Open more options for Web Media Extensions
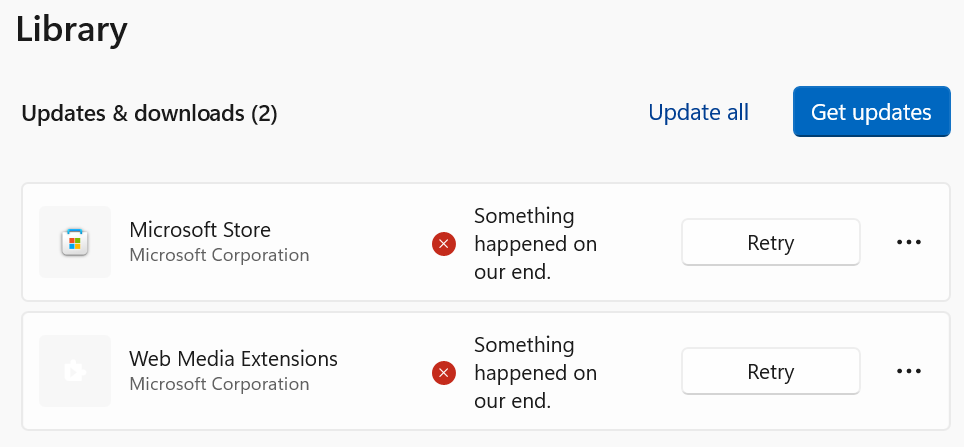 point(908,371)
